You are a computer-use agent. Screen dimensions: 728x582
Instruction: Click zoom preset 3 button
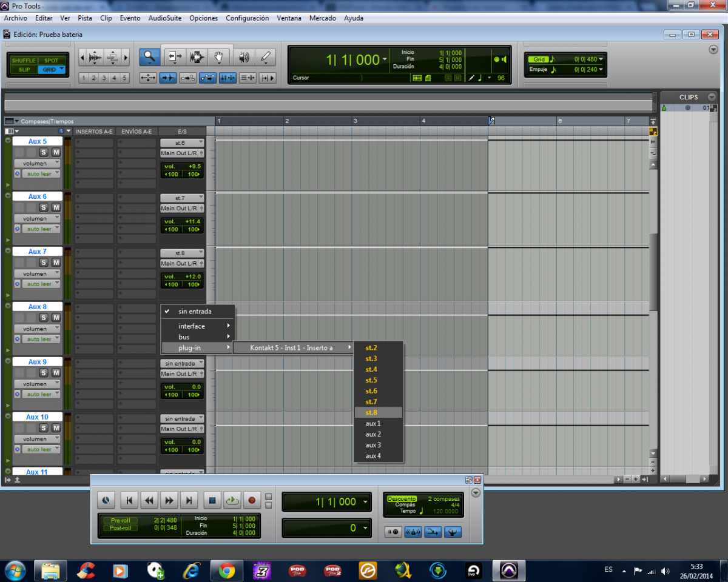104,78
